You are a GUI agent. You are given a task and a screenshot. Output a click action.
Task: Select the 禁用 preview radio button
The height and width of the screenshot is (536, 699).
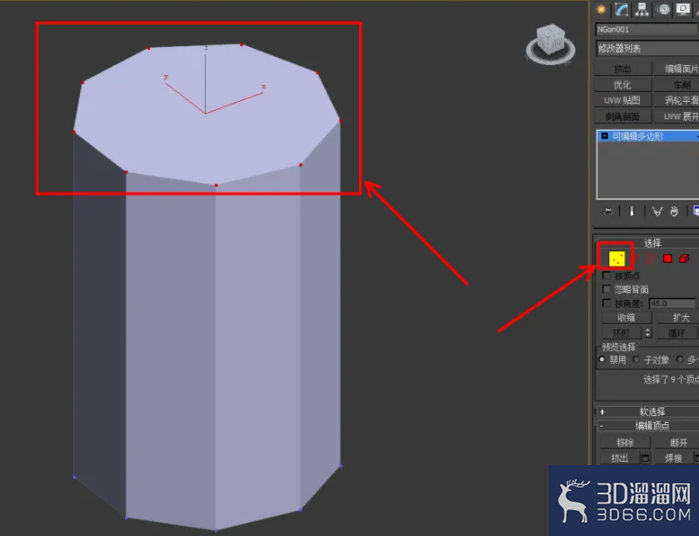602,359
